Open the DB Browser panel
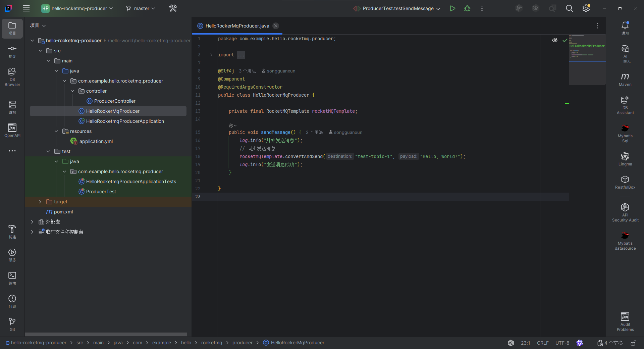 point(12,77)
